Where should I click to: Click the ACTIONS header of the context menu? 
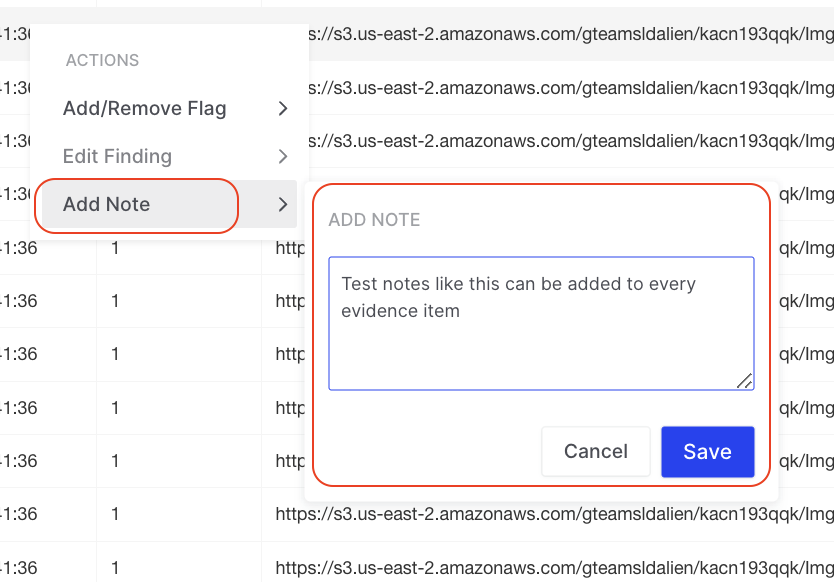[x=102, y=61]
